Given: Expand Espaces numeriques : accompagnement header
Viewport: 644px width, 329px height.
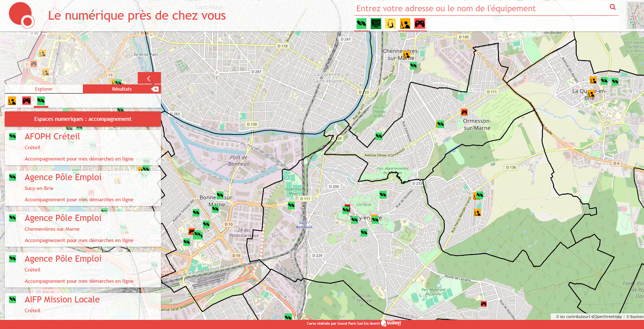Looking at the screenshot, I should click(83, 119).
